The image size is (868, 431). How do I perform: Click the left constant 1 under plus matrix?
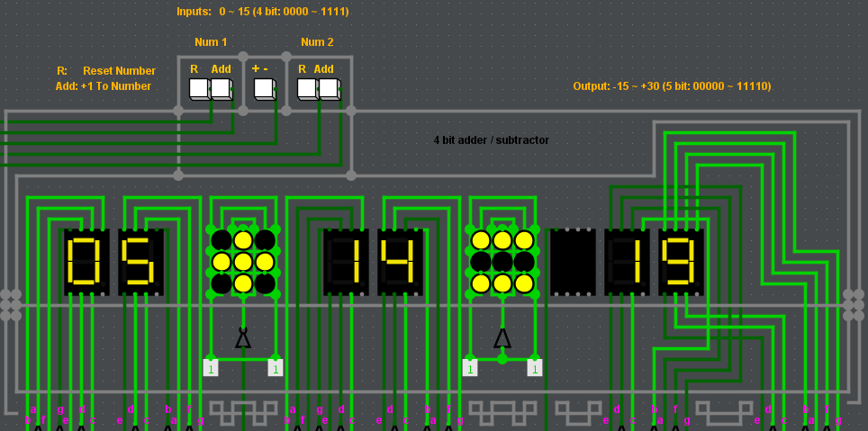click(211, 368)
